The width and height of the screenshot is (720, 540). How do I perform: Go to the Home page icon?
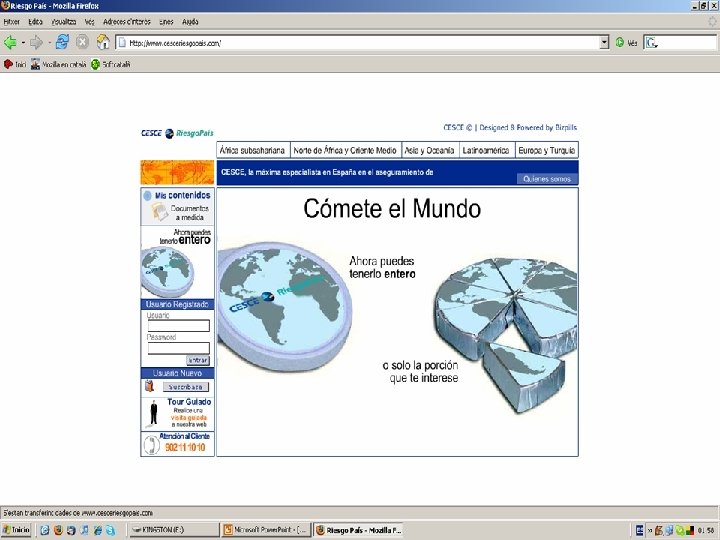(x=103, y=42)
